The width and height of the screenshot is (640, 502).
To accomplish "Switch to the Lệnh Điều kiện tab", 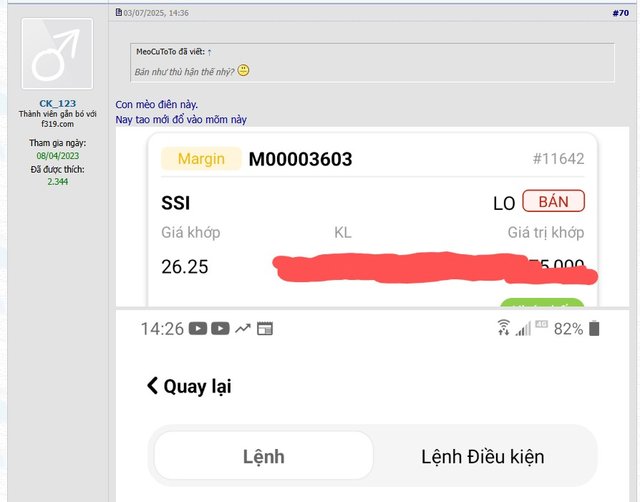I will coord(482,456).
